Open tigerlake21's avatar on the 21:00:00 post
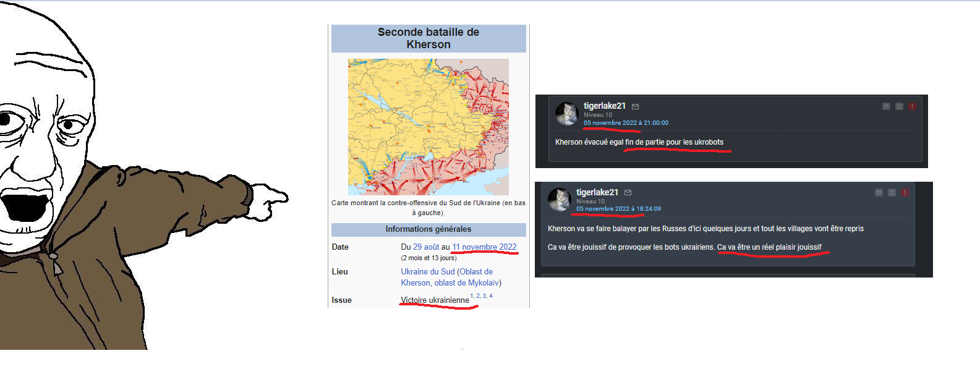Image resolution: width=980 pixels, height=369 pixels. [566, 114]
